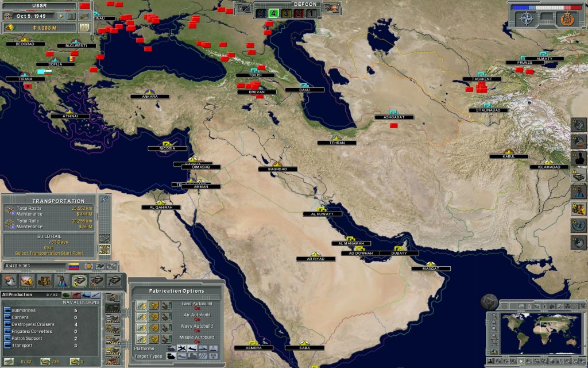Viewport: 588px width, 368px height.
Task: Open the rightmost tank department tab
Action: [114, 281]
